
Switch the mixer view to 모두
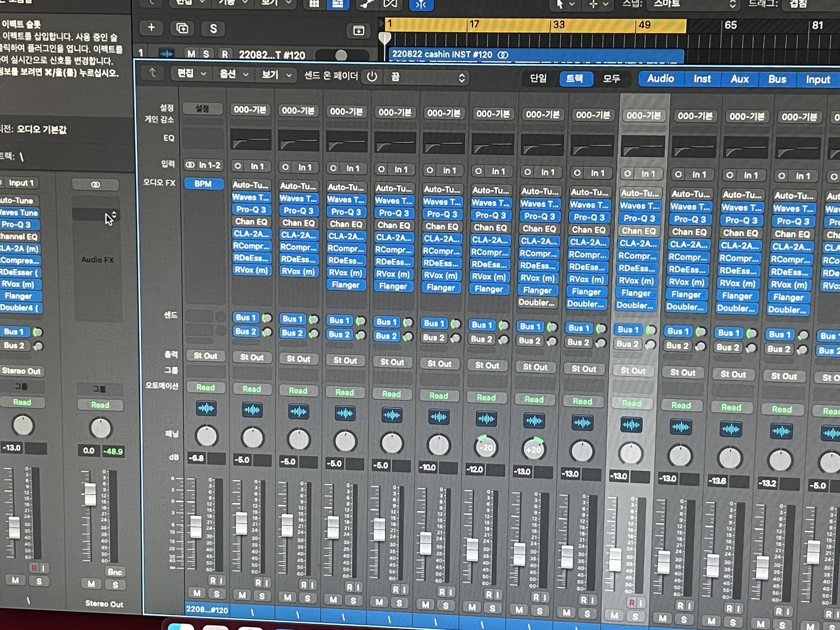pos(612,79)
